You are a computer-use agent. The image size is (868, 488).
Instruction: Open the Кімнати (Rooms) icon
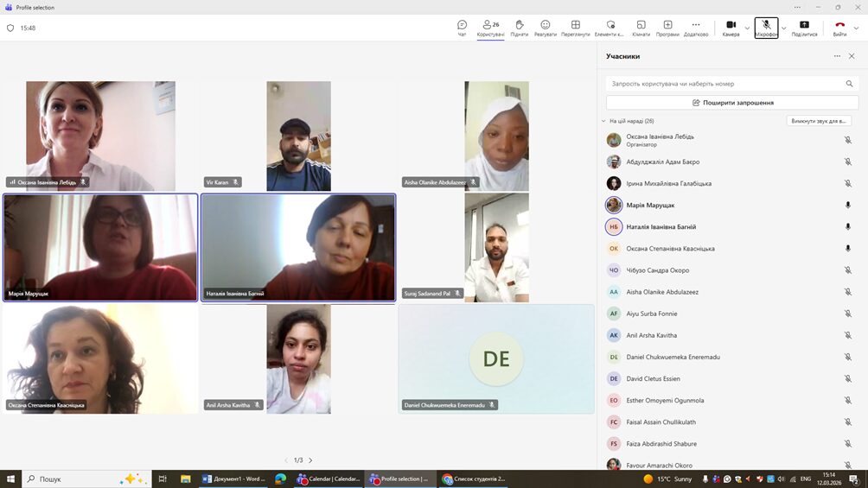(641, 25)
